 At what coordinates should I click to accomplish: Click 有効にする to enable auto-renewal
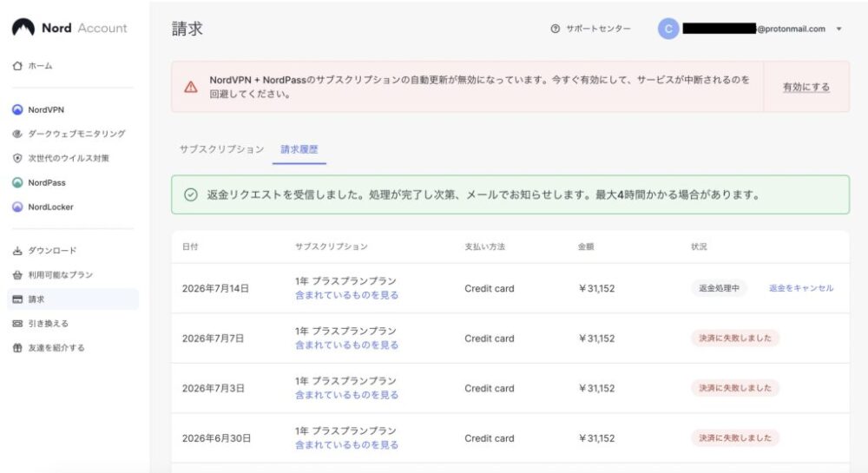point(806,87)
